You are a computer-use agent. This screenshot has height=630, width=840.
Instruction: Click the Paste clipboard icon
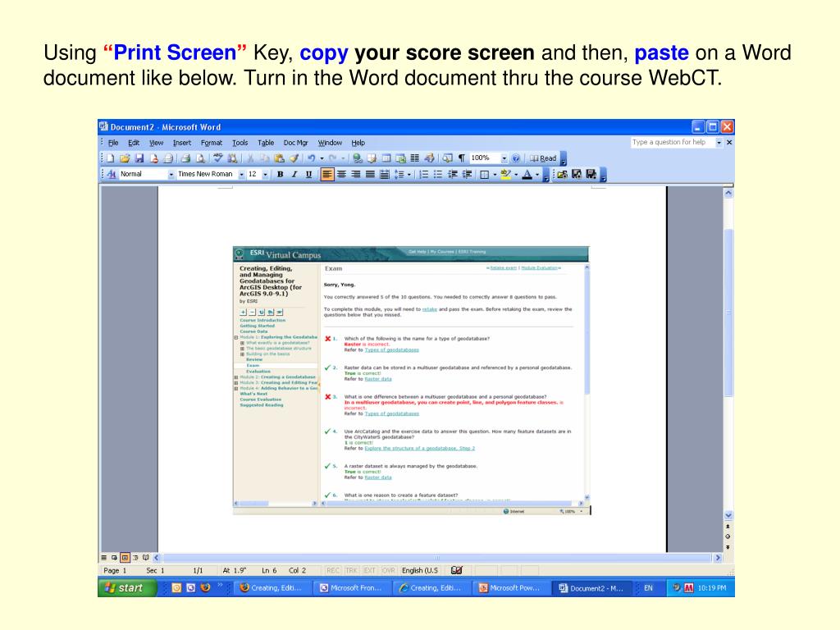(x=279, y=158)
